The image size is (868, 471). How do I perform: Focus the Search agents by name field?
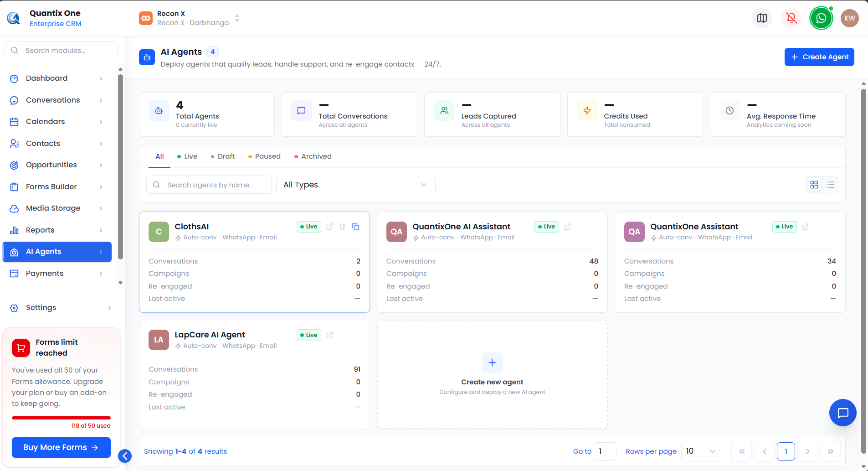(x=209, y=185)
